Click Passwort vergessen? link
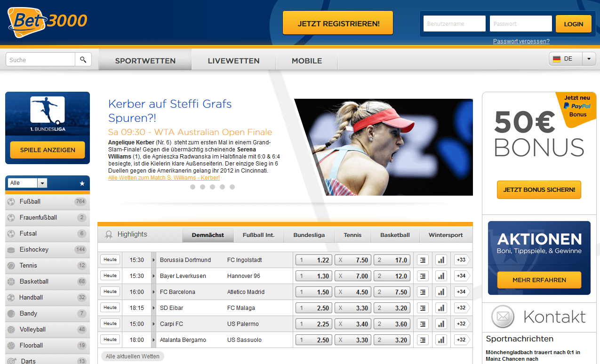 (521, 41)
